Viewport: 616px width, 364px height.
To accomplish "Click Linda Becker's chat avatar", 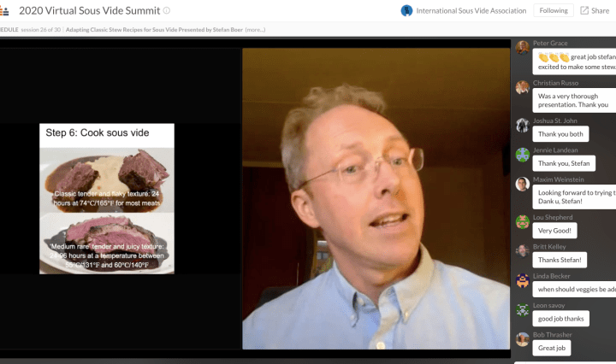I will point(522,280).
